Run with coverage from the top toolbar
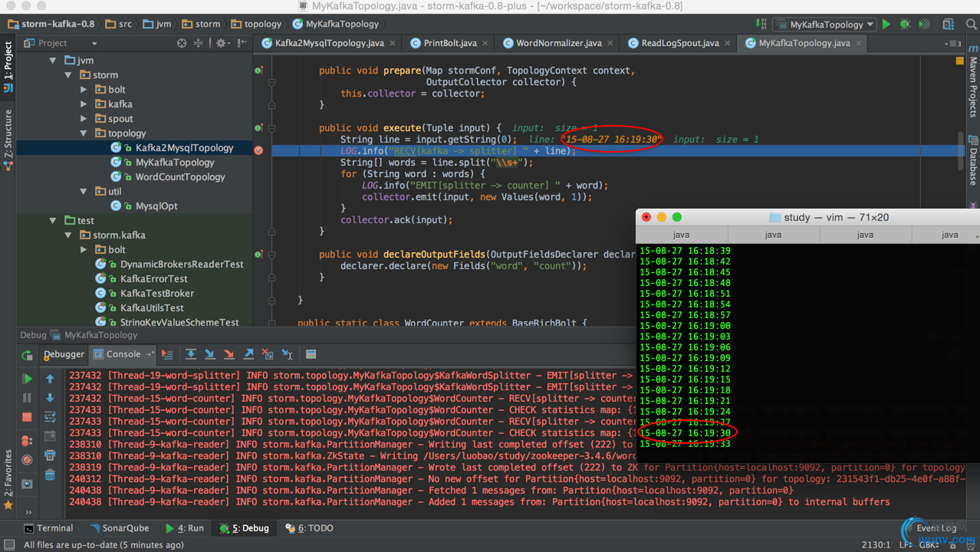Image resolution: width=980 pixels, height=552 pixels. 924,25
